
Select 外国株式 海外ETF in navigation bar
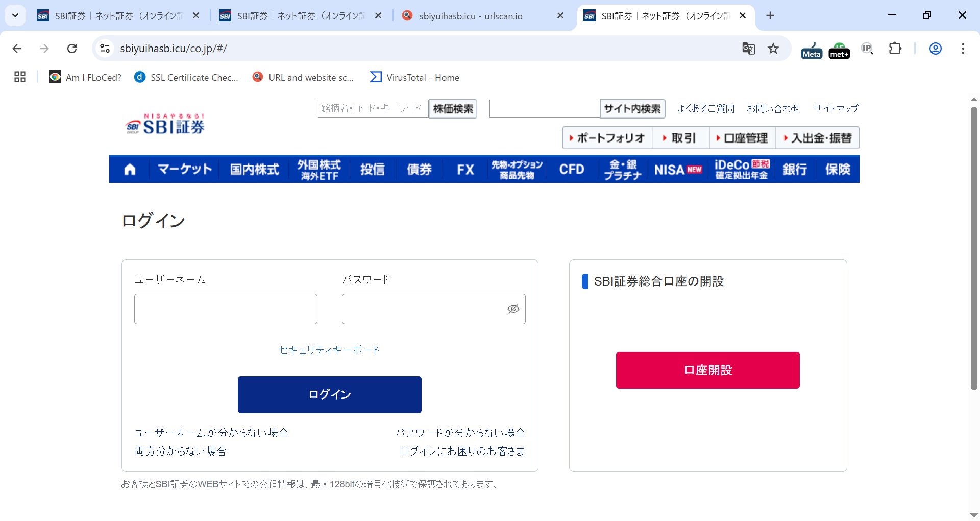coord(320,170)
